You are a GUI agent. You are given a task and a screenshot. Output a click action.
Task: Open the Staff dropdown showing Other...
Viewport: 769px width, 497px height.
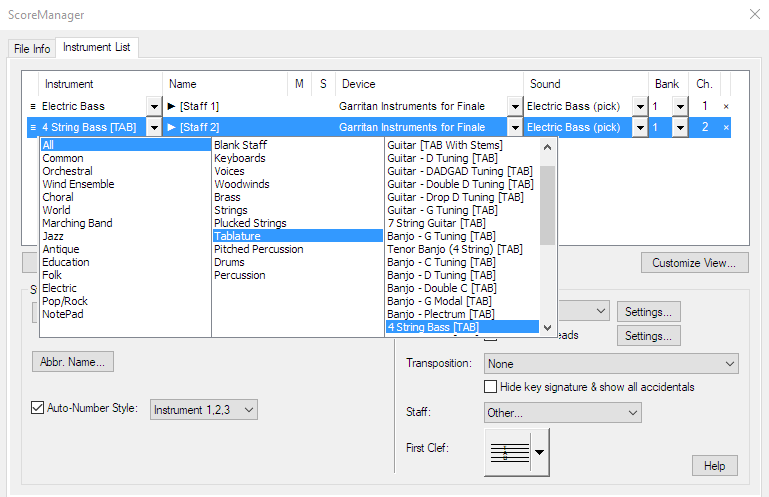tap(562, 412)
